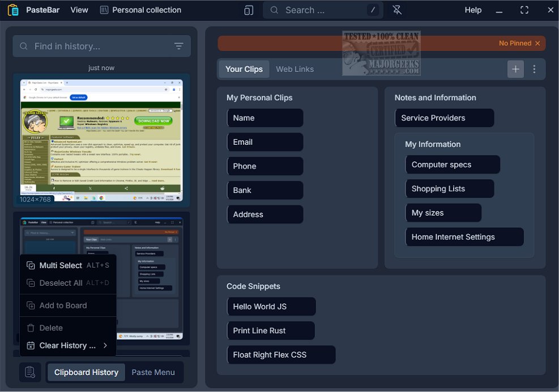Click the Email clip

(265, 142)
